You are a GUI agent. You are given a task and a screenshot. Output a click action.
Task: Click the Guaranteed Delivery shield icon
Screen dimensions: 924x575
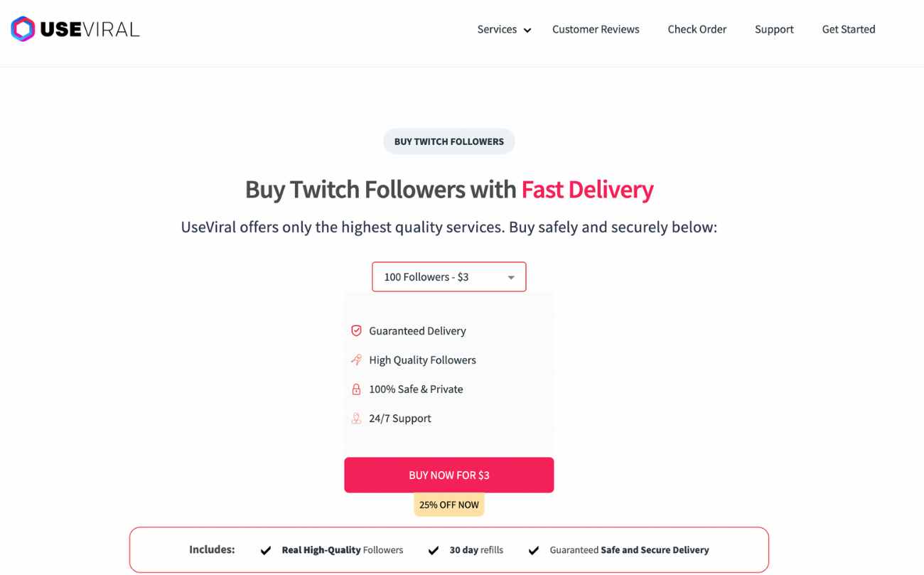click(x=356, y=331)
